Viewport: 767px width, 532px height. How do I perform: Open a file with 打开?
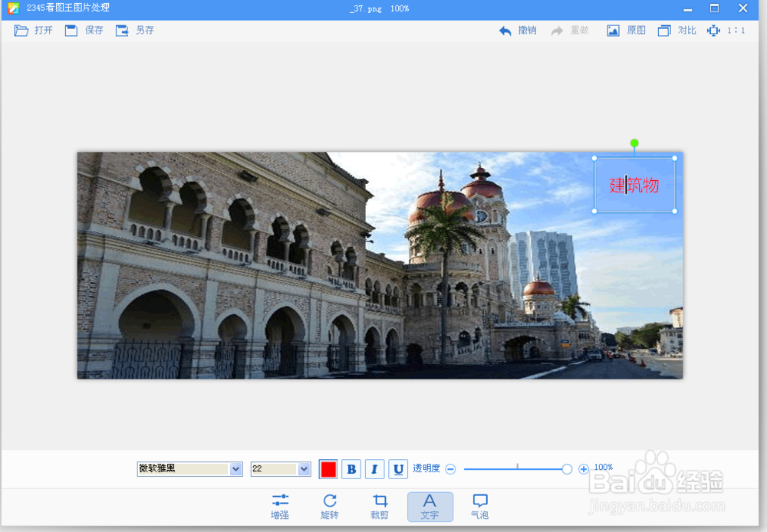pyautogui.click(x=33, y=30)
